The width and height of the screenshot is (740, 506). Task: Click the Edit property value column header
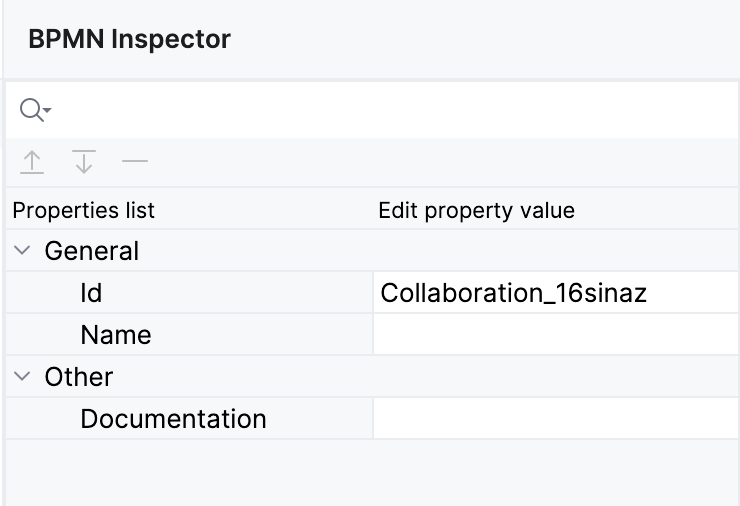tap(476, 211)
